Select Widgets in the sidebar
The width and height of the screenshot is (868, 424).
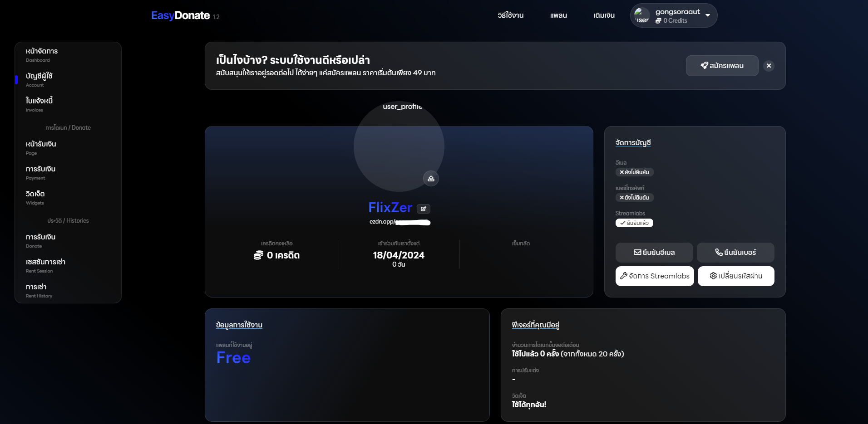[35, 197]
